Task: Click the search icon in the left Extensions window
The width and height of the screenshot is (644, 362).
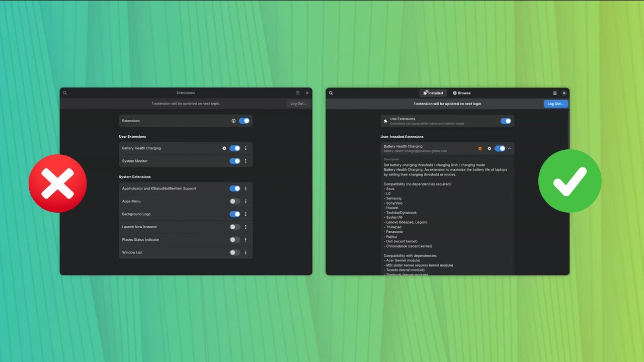Action: coord(65,93)
